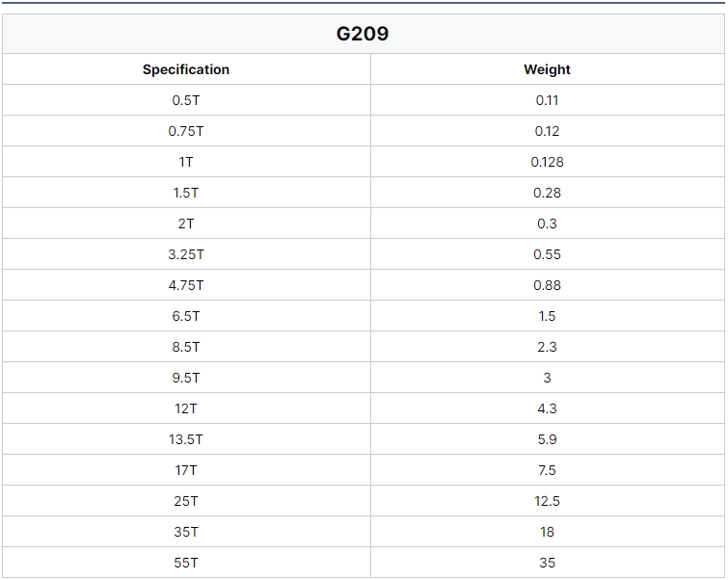Select the 25T specification cell

point(186,501)
